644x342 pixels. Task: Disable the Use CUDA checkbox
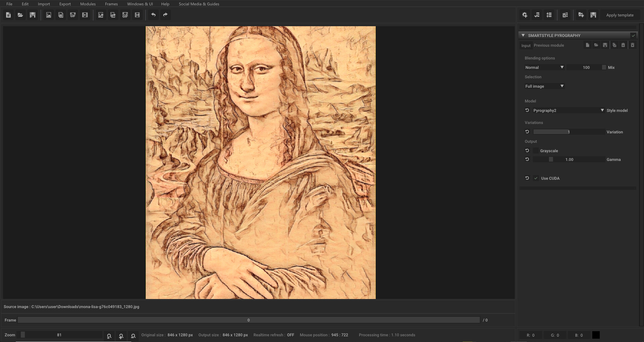click(536, 178)
